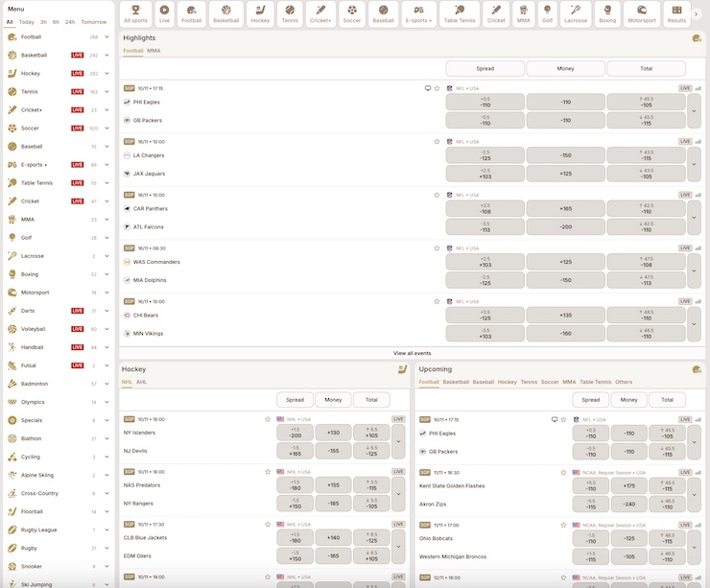710x588 pixels.
Task: Expand more markets for LA Chargers event
Action: tap(694, 164)
